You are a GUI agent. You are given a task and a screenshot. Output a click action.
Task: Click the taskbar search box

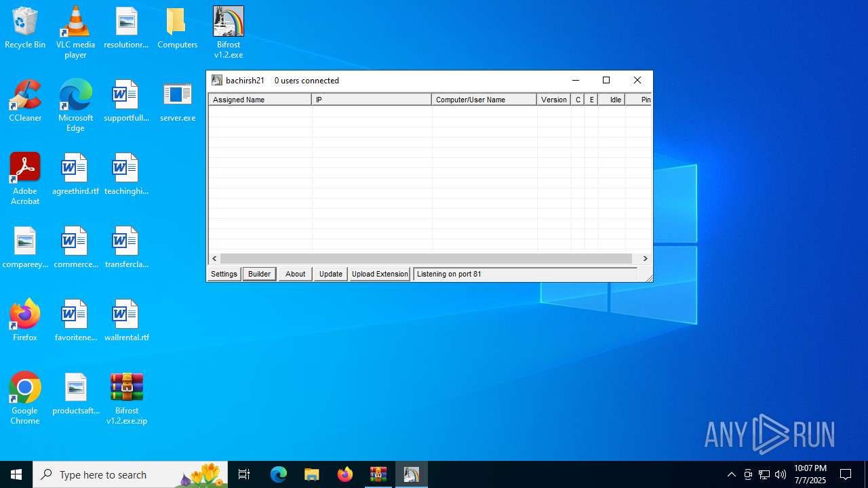point(131,474)
